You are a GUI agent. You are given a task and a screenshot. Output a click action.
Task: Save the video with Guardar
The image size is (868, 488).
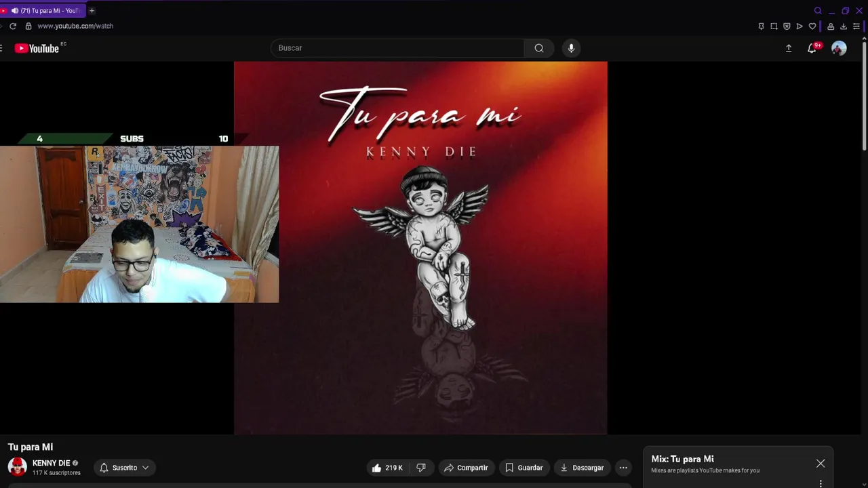pyautogui.click(x=524, y=468)
